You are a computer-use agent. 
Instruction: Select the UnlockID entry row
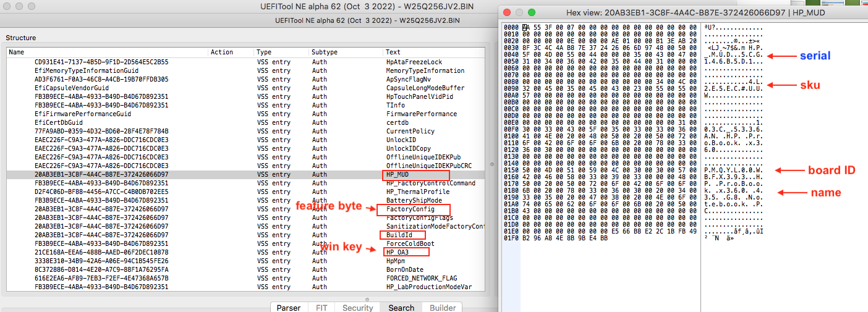click(x=245, y=140)
